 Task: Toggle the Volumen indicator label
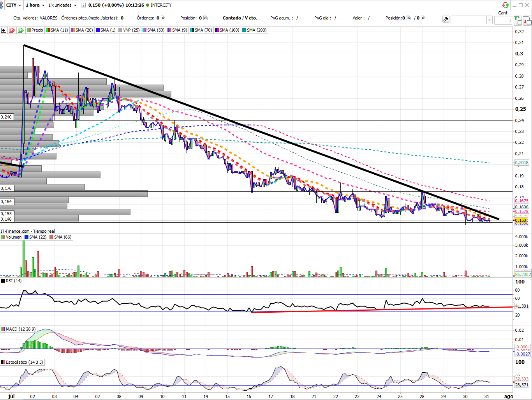tap(12, 237)
